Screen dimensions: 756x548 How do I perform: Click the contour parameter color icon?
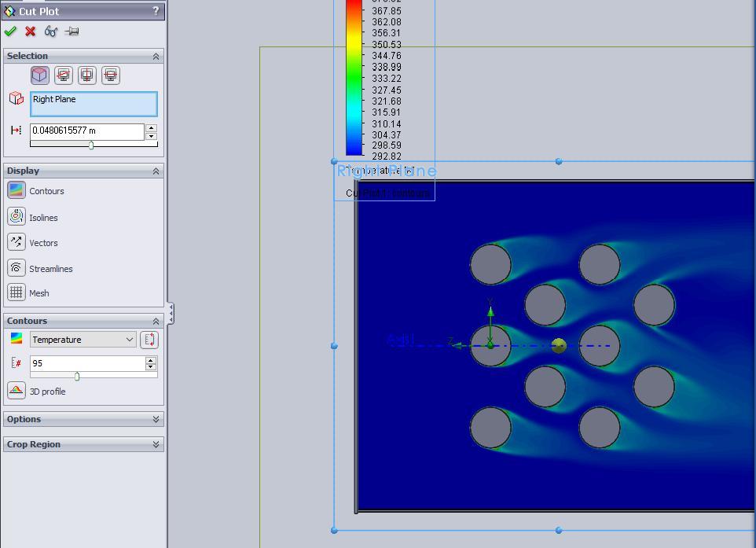[x=17, y=339]
